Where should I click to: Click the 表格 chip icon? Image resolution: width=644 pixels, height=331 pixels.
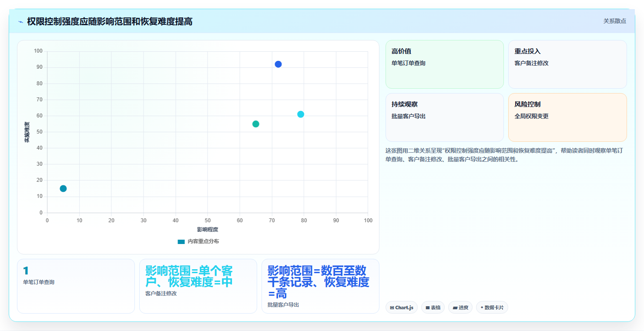[x=428, y=308]
